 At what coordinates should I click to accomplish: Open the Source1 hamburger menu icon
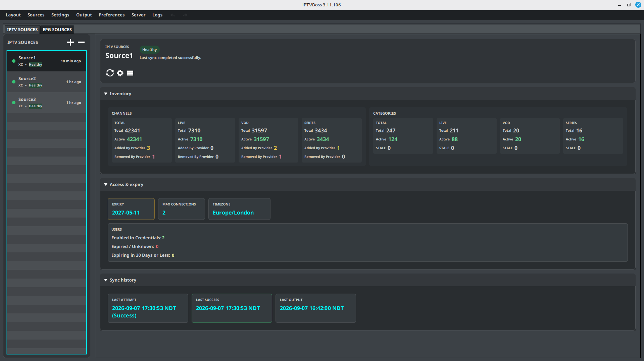[130, 73]
